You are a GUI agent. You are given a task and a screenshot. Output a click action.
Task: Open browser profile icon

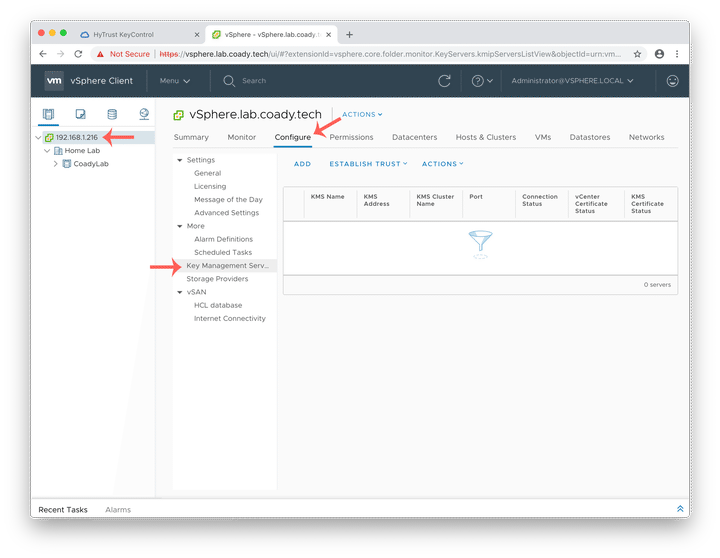click(x=659, y=54)
